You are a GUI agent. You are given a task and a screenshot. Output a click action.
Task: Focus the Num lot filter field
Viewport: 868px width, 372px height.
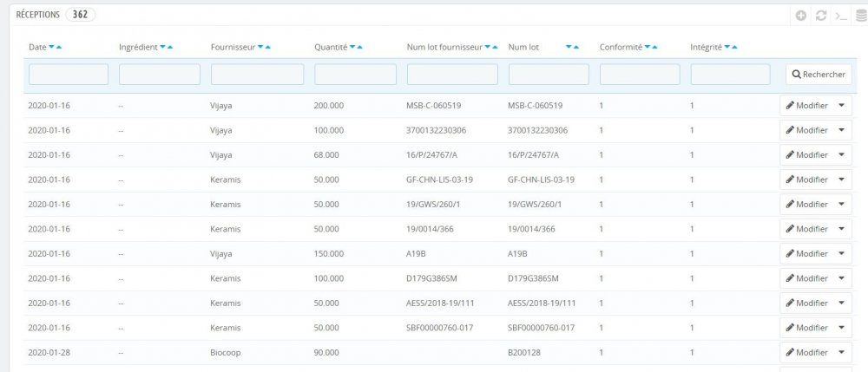(549, 74)
